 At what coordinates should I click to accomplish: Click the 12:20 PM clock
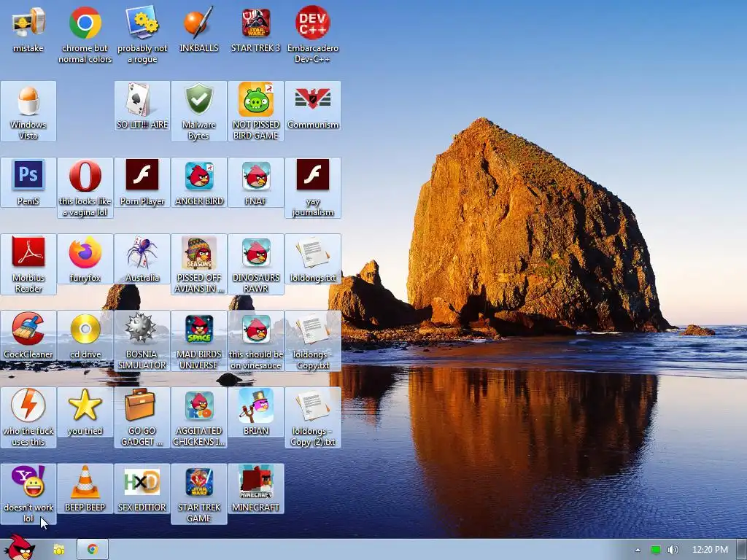[x=710, y=550]
